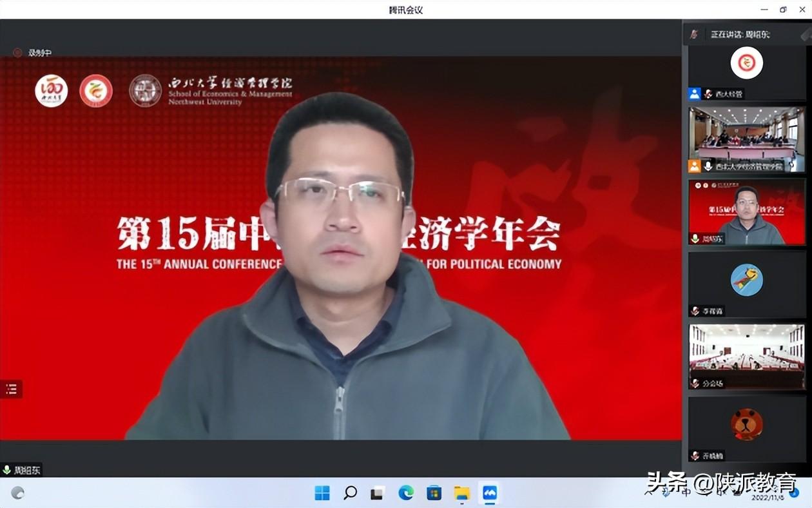This screenshot has width=812, height=508.
Task: Open Microsoft Edge from the taskbar
Action: 406,494
